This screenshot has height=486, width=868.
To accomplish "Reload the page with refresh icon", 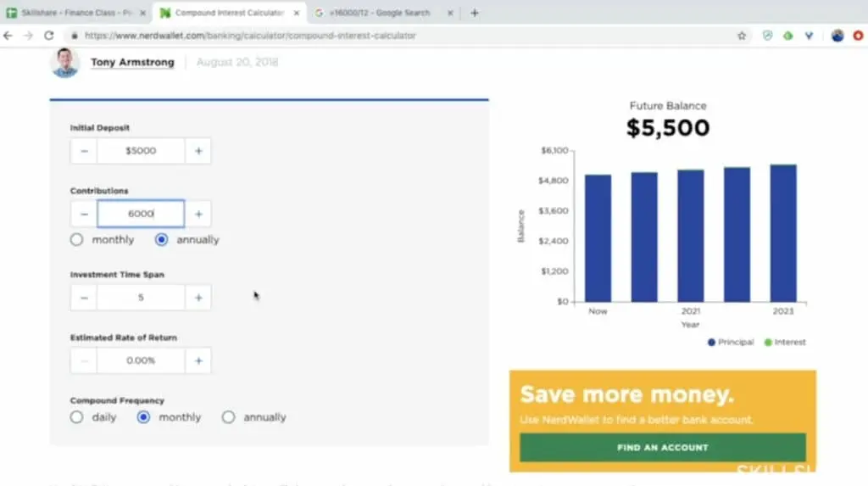I will click(48, 36).
